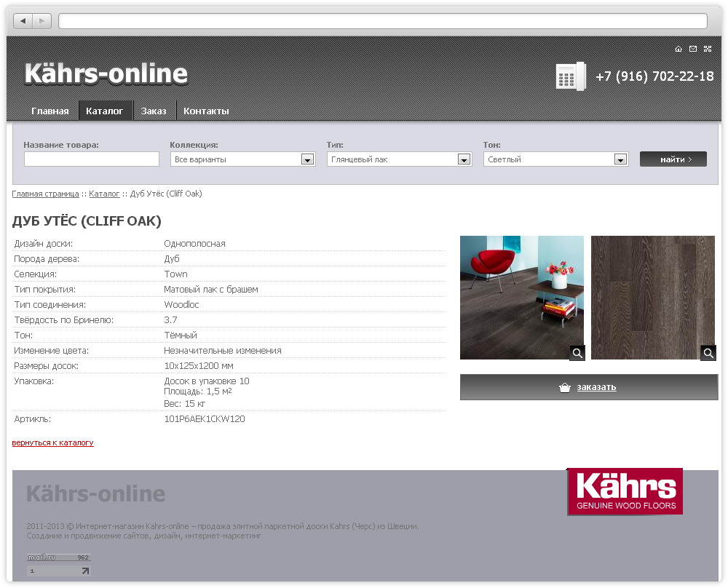The width and height of the screenshot is (728, 588).
Task: Click the Woodloc connection type value
Action: tap(181, 305)
